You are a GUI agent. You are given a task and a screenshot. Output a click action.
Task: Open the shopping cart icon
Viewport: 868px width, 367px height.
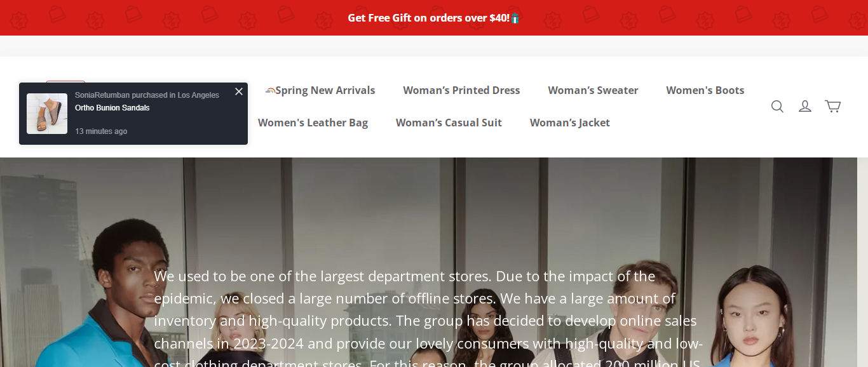832,106
